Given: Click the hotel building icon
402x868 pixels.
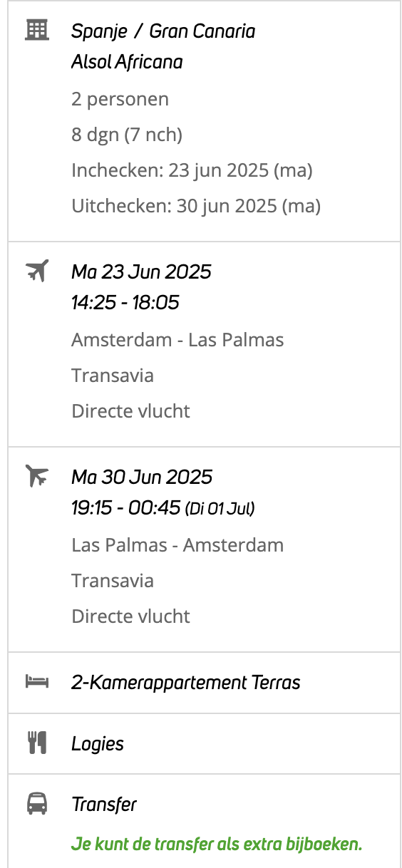Looking at the screenshot, I should (36, 30).
